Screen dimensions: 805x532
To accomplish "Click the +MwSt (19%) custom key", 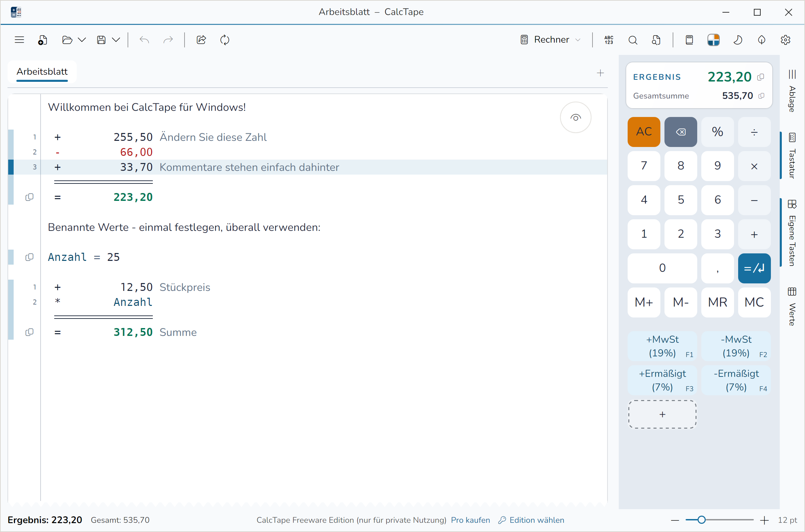I will point(662,346).
